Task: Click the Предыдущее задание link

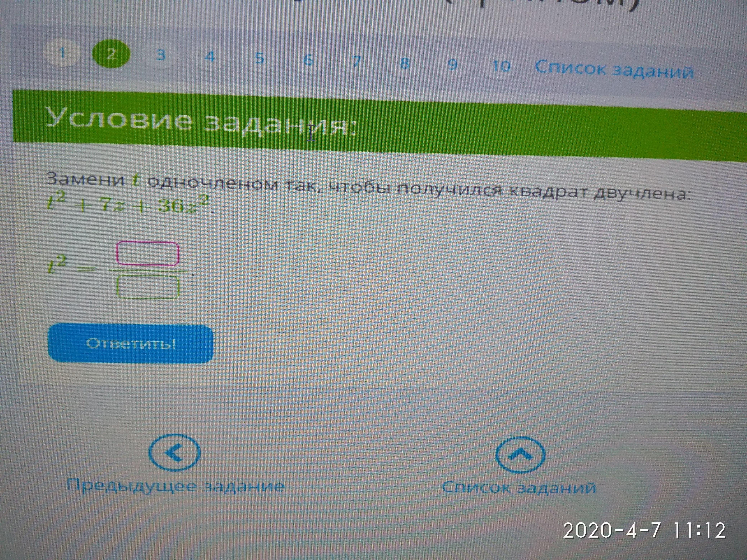Action: (x=175, y=486)
